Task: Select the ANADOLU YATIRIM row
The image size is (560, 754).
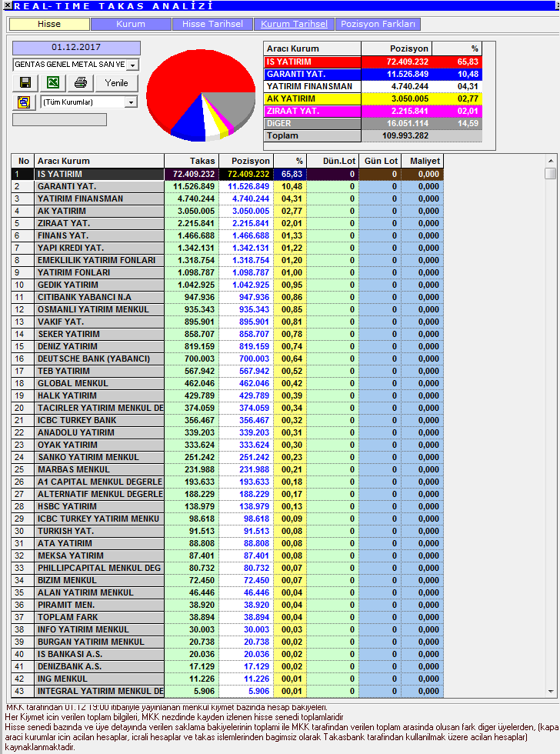Action: click(x=227, y=432)
